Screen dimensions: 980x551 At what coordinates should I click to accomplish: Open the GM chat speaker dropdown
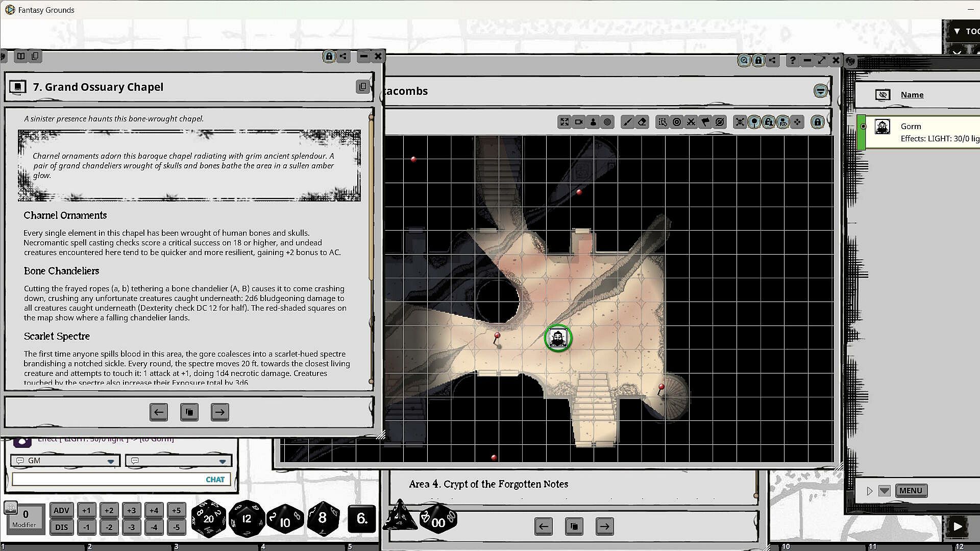(x=110, y=461)
